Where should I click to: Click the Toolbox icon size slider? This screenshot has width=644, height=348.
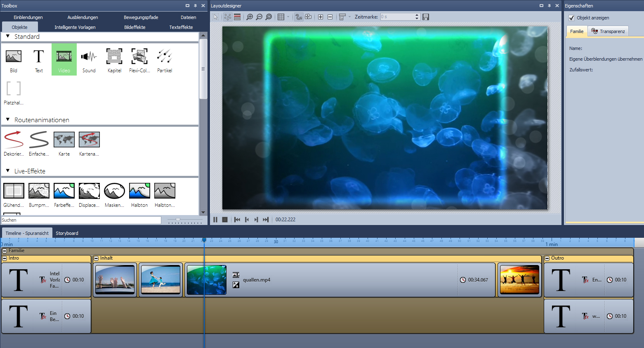[178, 220]
